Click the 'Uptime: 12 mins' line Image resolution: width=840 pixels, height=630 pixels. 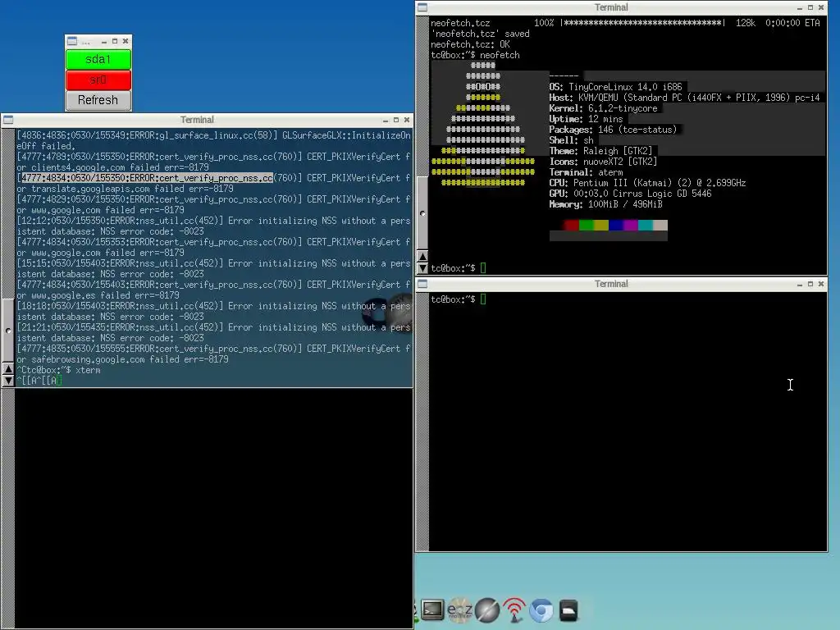tap(586, 119)
